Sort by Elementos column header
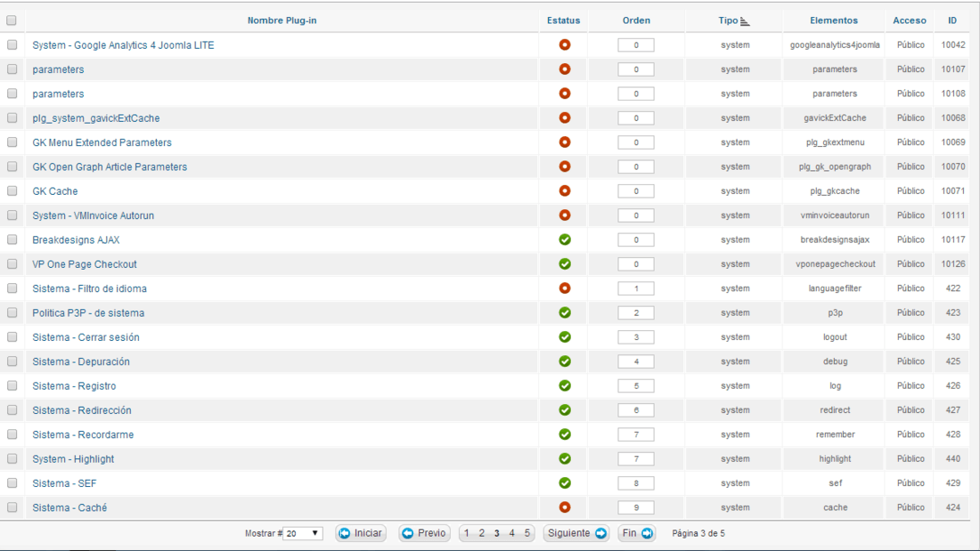 pyautogui.click(x=834, y=20)
